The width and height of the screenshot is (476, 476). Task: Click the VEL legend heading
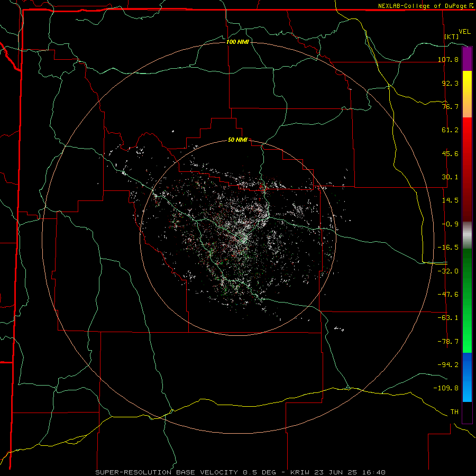pos(464,32)
